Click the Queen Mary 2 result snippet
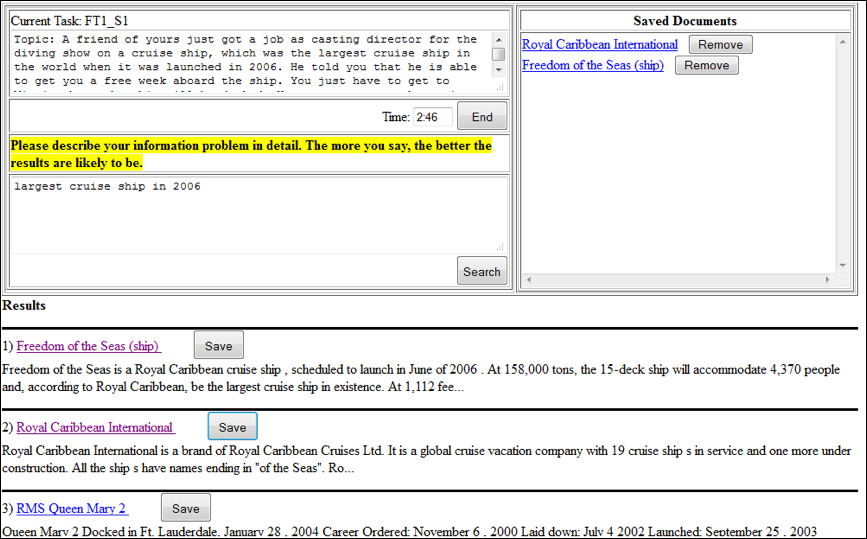Viewport: 867px width, 539px height. (x=410, y=532)
